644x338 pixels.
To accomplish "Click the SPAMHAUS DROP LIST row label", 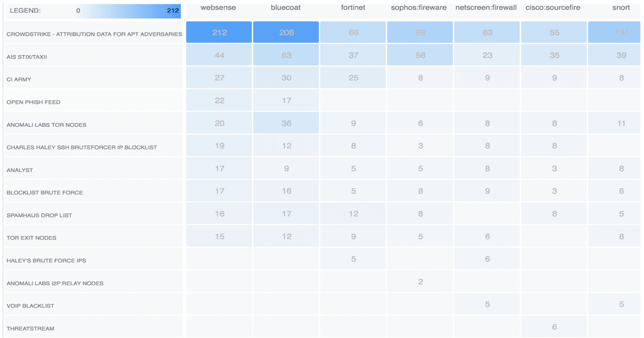I will (39, 215).
